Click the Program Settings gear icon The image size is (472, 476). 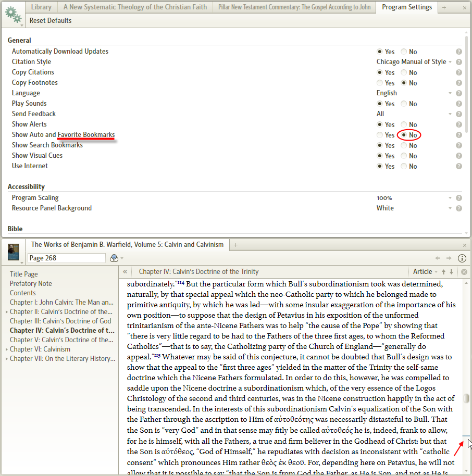click(14, 15)
